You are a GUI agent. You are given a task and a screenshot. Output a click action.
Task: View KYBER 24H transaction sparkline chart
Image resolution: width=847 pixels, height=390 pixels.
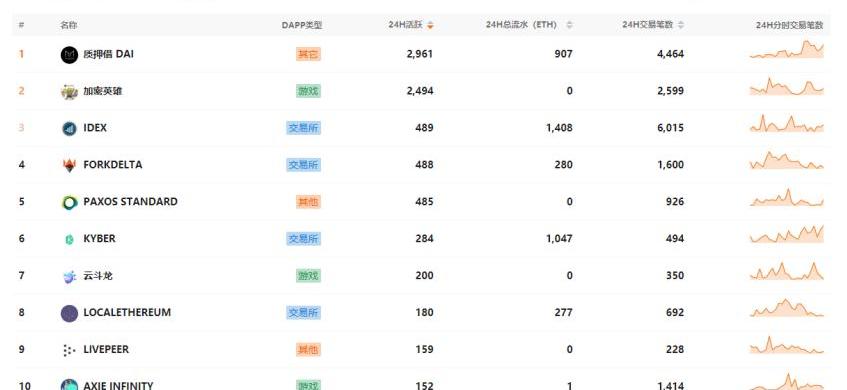click(x=786, y=234)
